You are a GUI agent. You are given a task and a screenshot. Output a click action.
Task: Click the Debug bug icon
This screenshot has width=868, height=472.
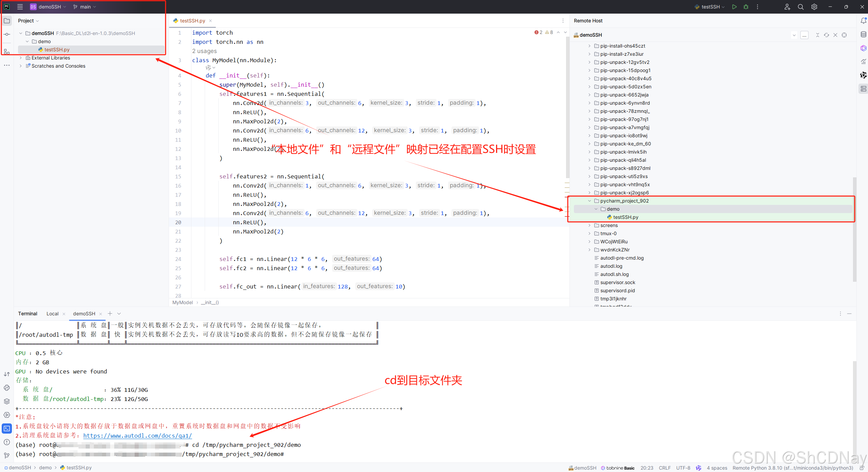coord(746,7)
